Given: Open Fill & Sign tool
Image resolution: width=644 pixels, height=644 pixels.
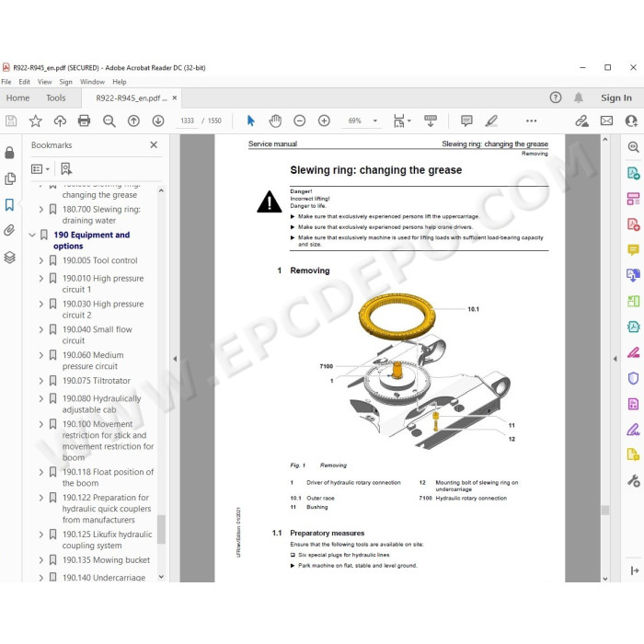Looking at the screenshot, I should point(633,430).
